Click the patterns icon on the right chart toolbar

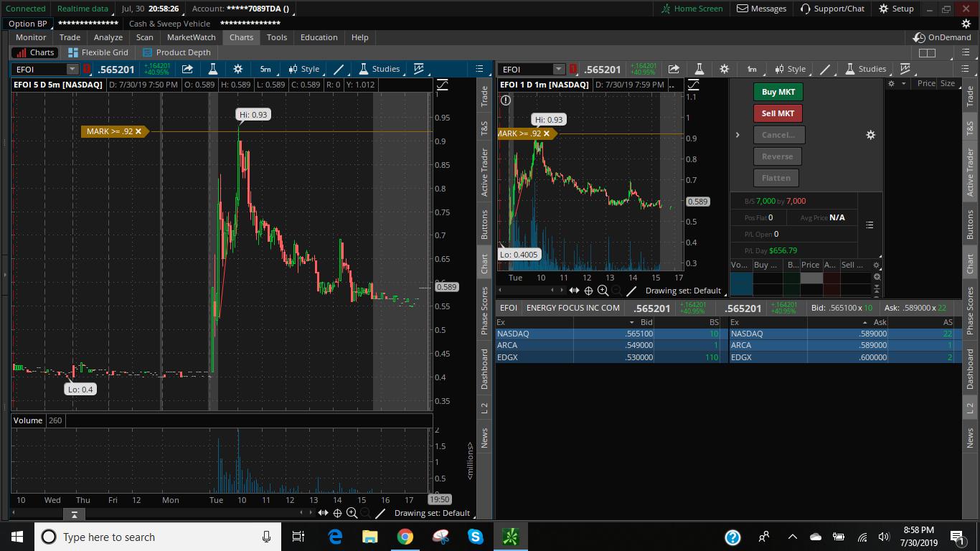click(x=905, y=69)
